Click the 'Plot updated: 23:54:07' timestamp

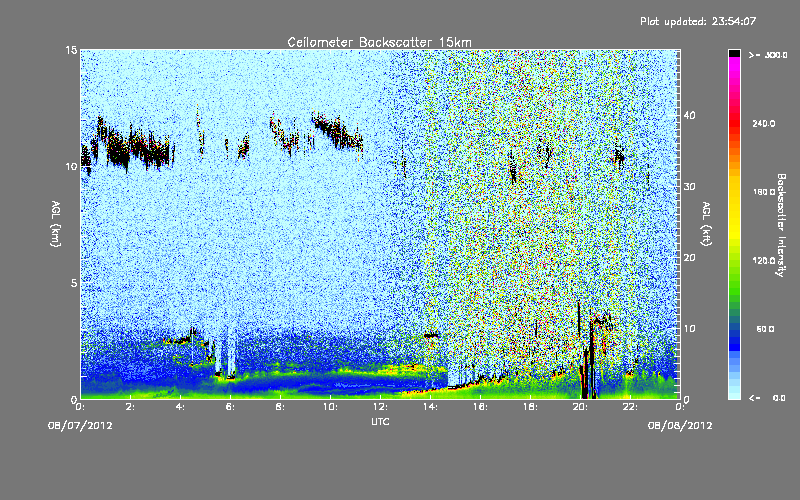tap(698, 21)
